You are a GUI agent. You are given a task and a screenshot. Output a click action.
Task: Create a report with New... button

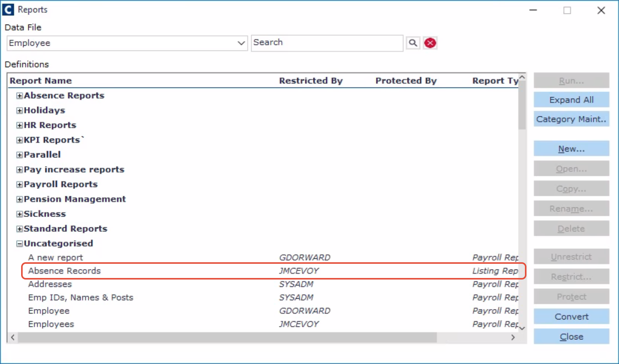571,149
